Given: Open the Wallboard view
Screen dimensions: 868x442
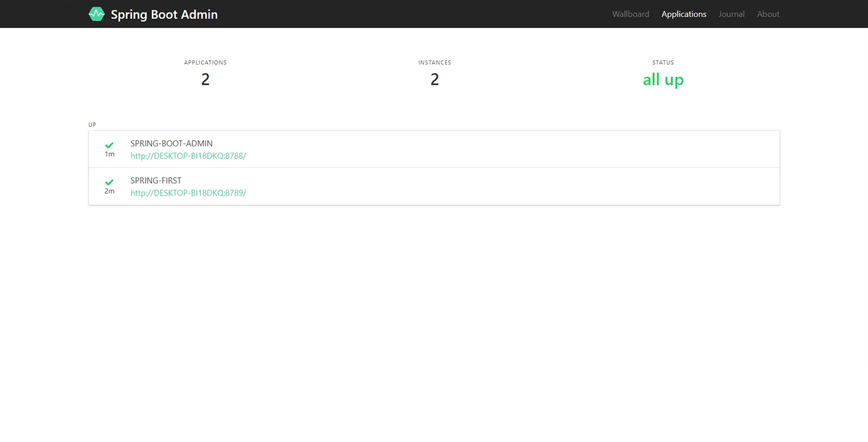Looking at the screenshot, I should 631,14.
